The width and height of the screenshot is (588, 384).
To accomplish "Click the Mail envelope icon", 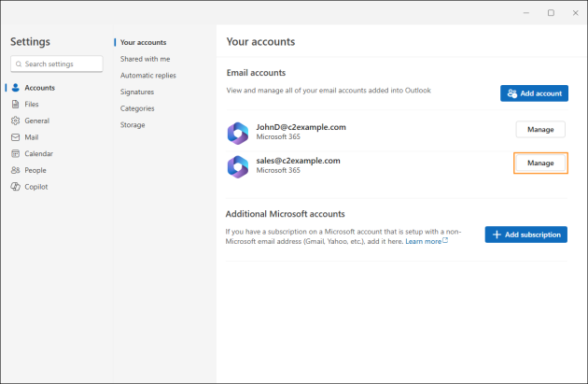I will click(15, 137).
